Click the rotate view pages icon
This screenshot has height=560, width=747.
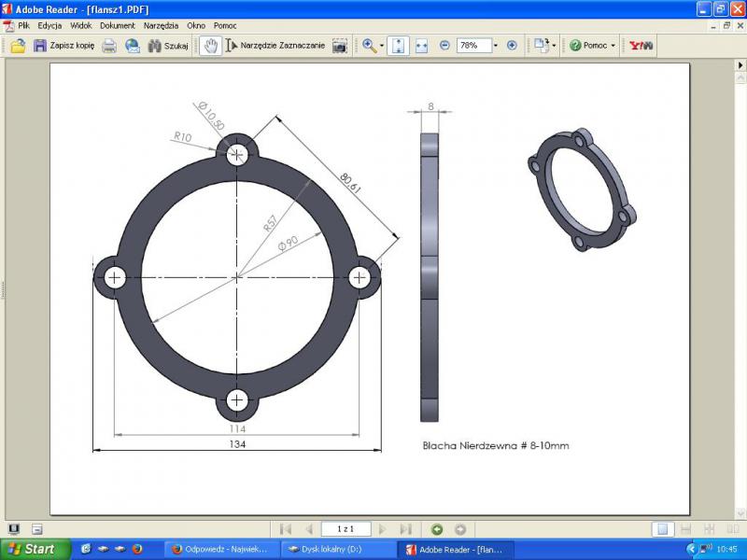(541, 46)
